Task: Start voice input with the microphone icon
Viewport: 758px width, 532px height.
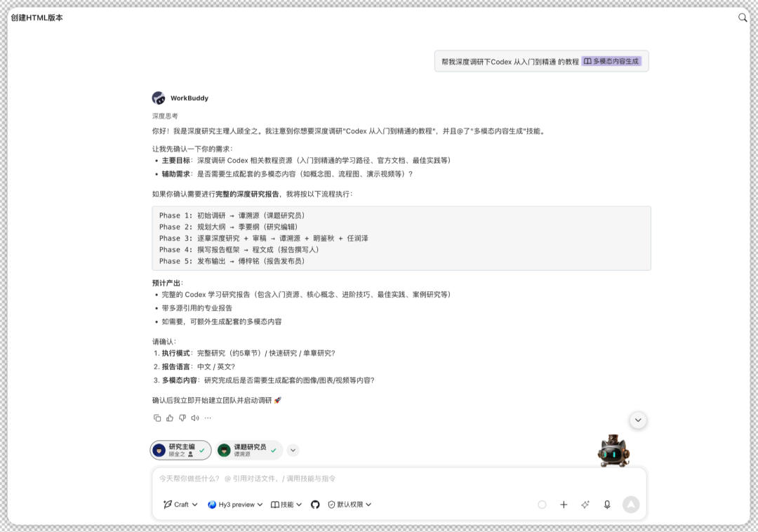Action: pos(607,505)
